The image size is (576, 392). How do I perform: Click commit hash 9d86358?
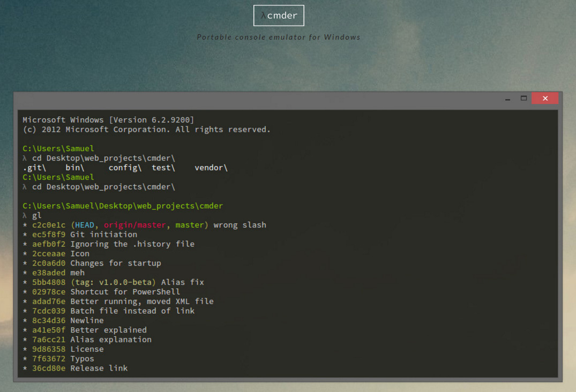pos(49,349)
